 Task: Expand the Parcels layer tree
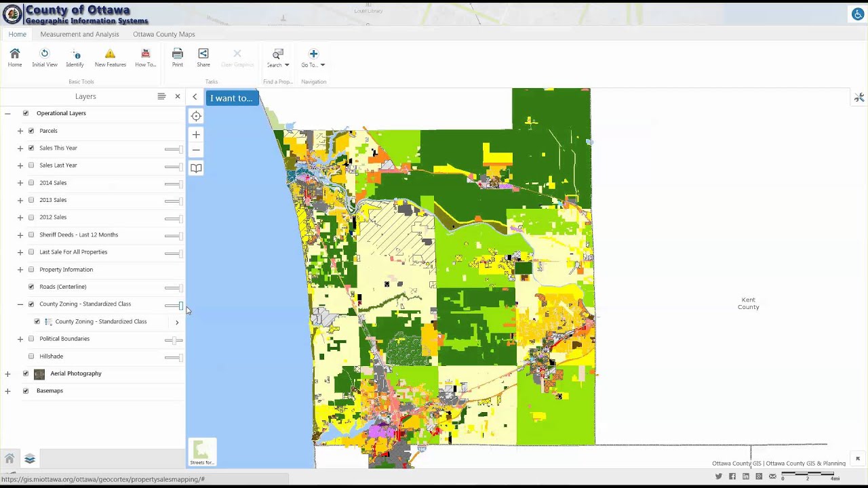(20, 131)
